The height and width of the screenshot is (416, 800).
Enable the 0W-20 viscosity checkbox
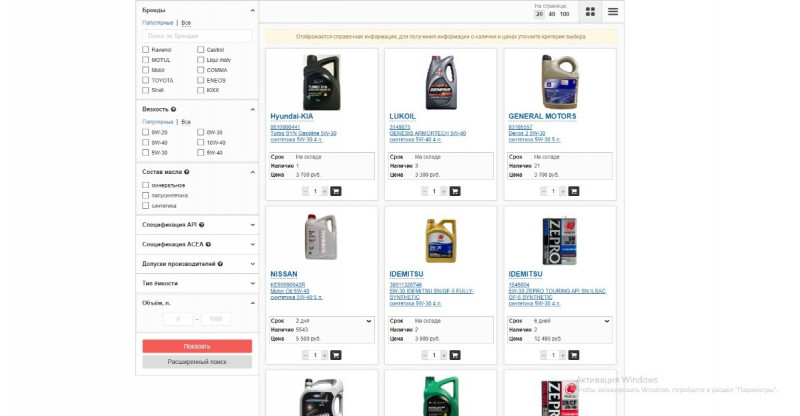146,132
